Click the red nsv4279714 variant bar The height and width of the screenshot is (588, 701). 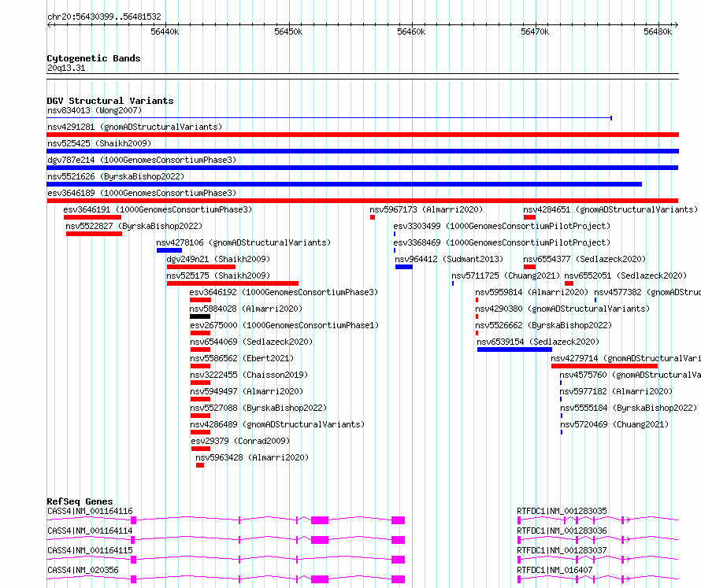click(604, 366)
